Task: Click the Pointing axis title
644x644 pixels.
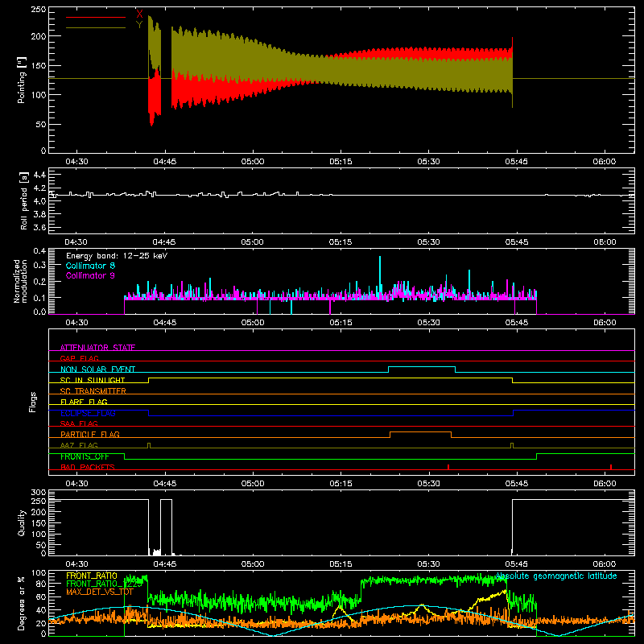Action: point(22,80)
